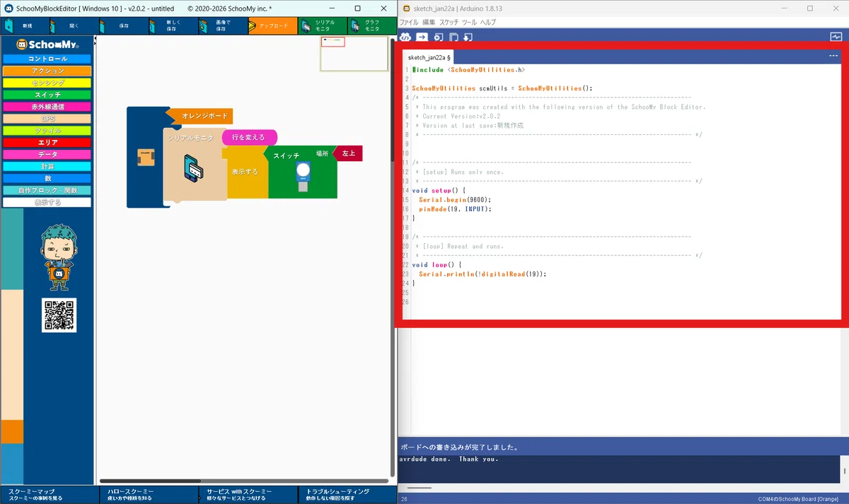This screenshot has width=849, height=504.
Task: Select the green スイッチ sidebar category
Action: click(47, 95)
